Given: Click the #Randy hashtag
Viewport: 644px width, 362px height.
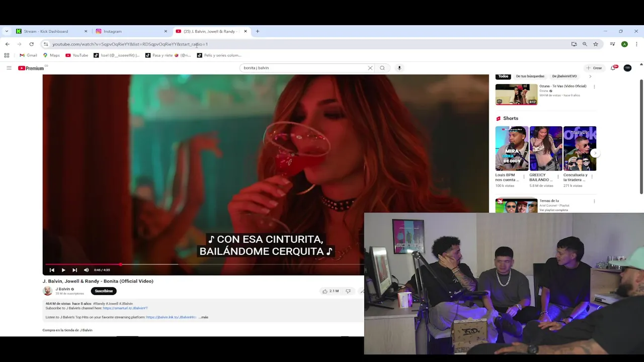Looking at the screenshot, I should (99, 304).
